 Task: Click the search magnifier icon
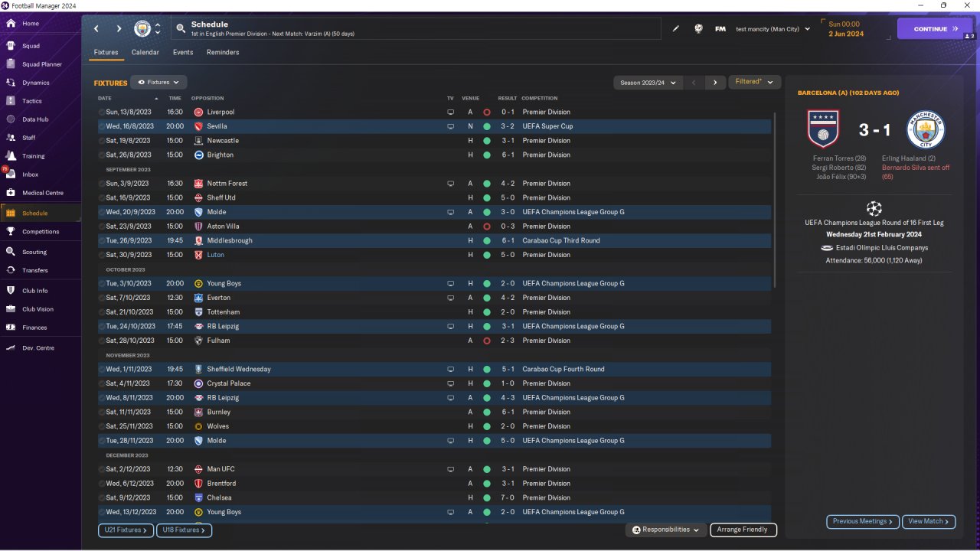pos(181,29)
